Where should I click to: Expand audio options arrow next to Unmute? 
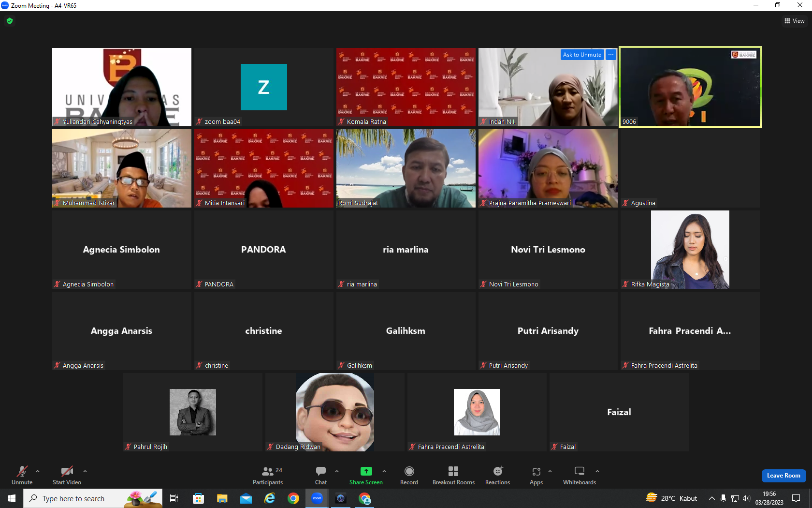tap(38, 471)
